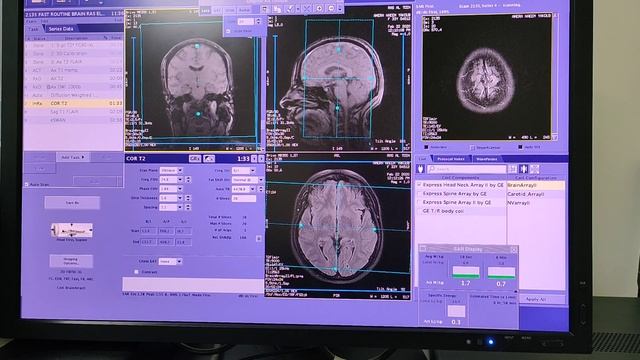This screenshot has width=640, height=360.
Task: Open the SAR Display window menu icon
Action: (423, 249)
